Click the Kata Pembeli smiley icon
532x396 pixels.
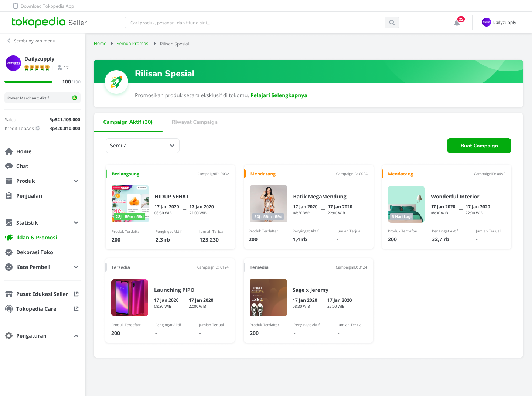point(9,267)
